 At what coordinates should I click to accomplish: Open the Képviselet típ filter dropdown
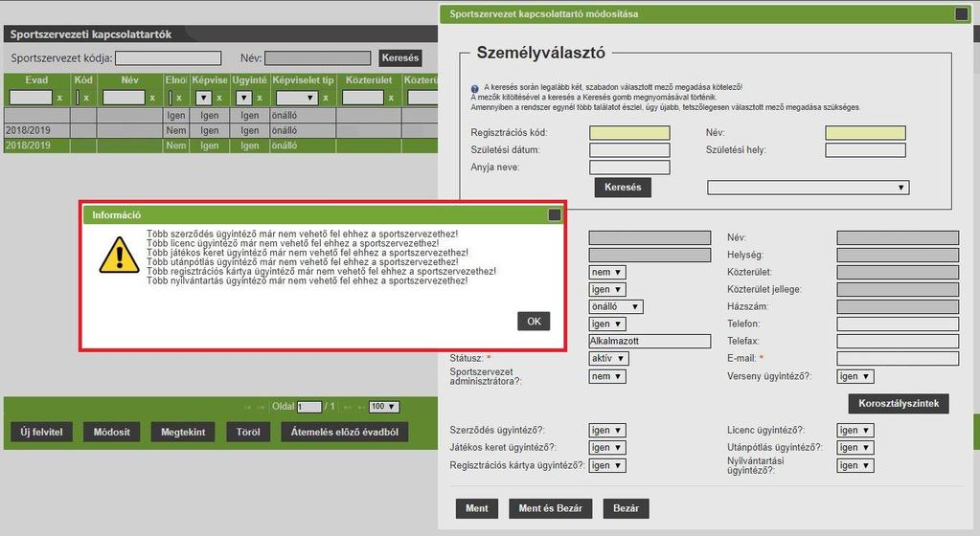pyautogui.click(x=297, y=98)
